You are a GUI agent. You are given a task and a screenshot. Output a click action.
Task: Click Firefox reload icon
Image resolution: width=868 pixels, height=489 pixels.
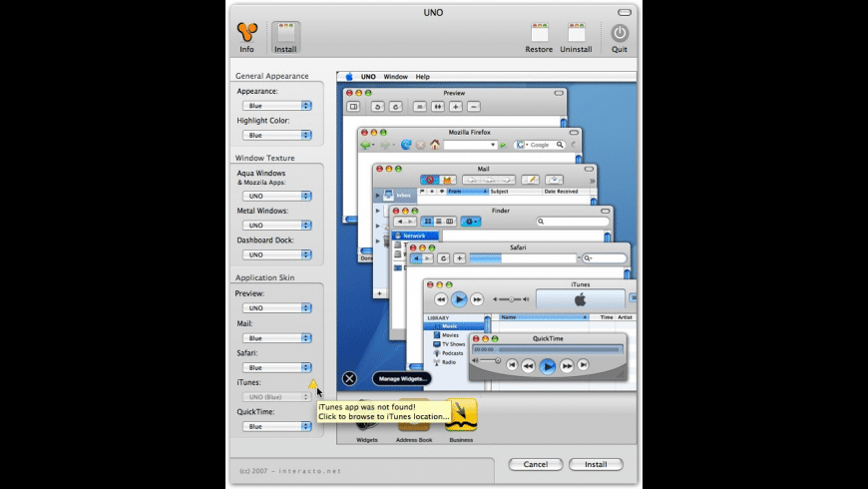click(x=406, y=145)
